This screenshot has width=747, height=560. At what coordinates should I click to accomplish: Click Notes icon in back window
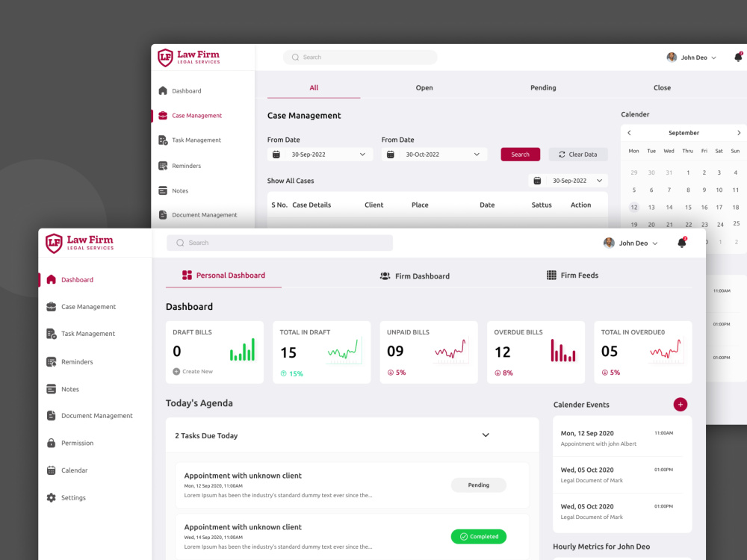(163, 190)
